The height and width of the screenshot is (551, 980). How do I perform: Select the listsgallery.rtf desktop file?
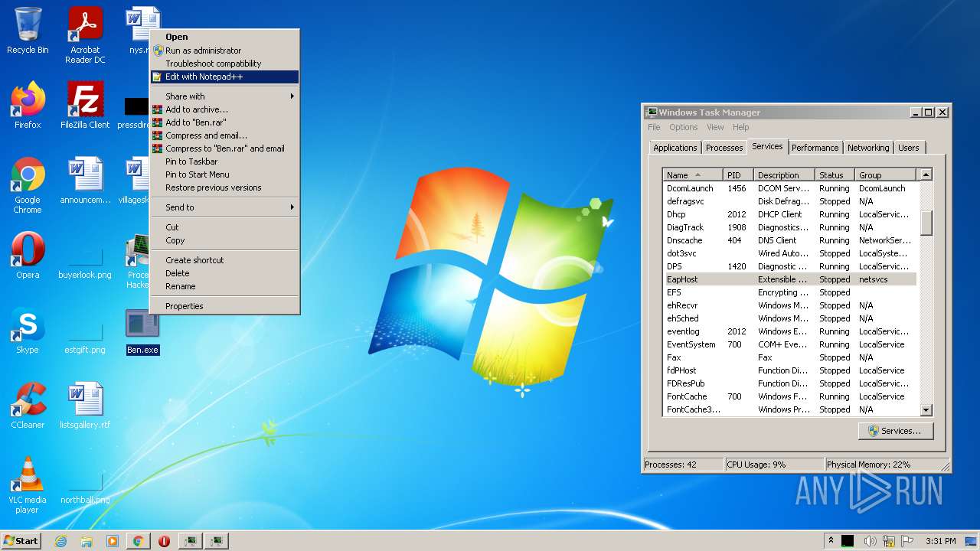85,406
